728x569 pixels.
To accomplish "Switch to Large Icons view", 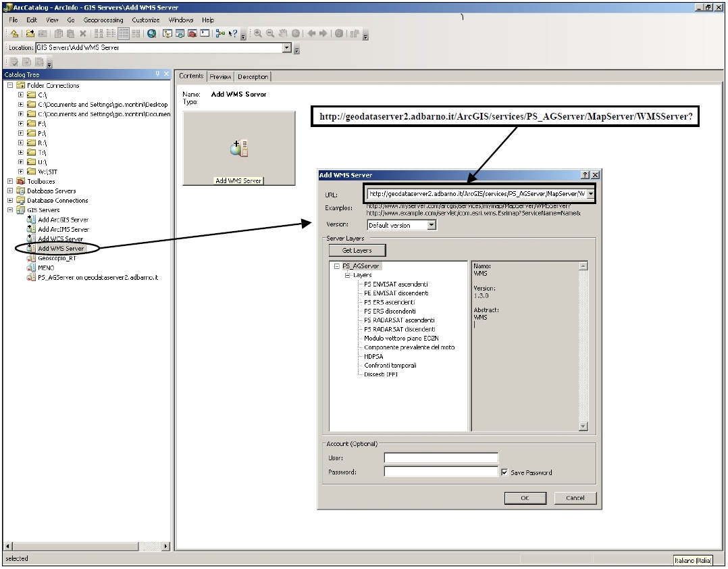I will click(x=99, y=33).
